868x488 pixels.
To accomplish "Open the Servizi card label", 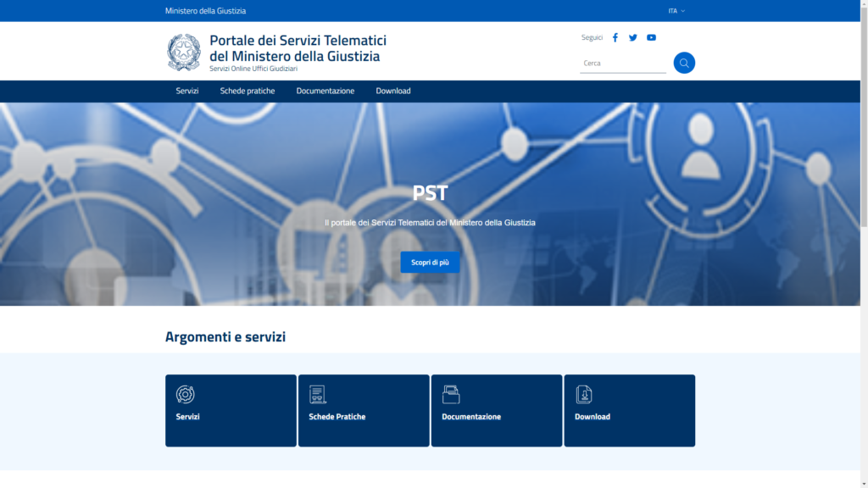I will coord(187,417).
